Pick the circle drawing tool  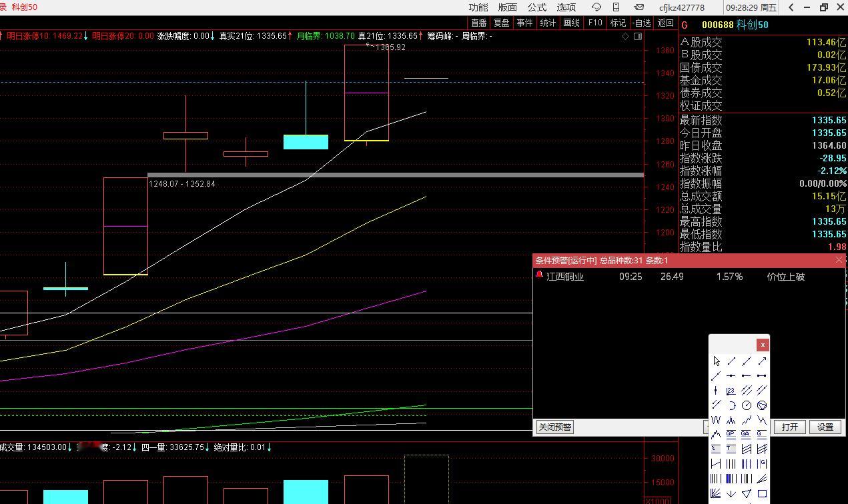click(747, 405)
